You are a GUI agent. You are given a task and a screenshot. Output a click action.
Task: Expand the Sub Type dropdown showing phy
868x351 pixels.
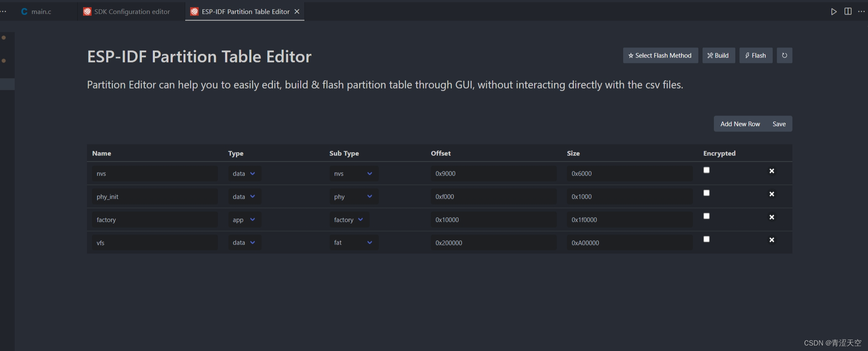pos(354,197)
